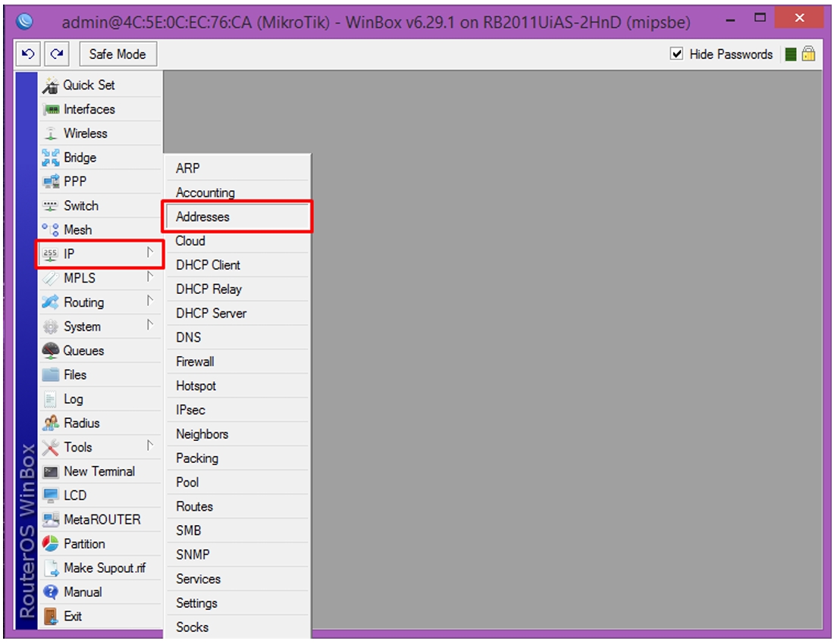
Task: Launch New Terminal icon
Action: [x=51, y=472]
